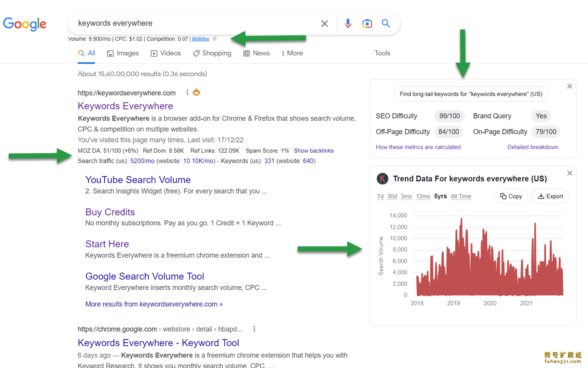
Task: Switch to the News tab
Action: (256, 53)
